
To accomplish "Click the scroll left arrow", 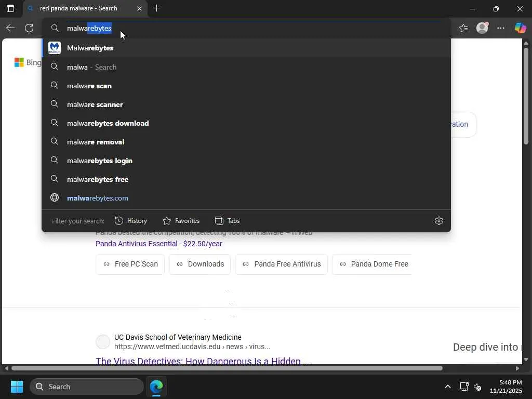I will (x=6, y=368).
